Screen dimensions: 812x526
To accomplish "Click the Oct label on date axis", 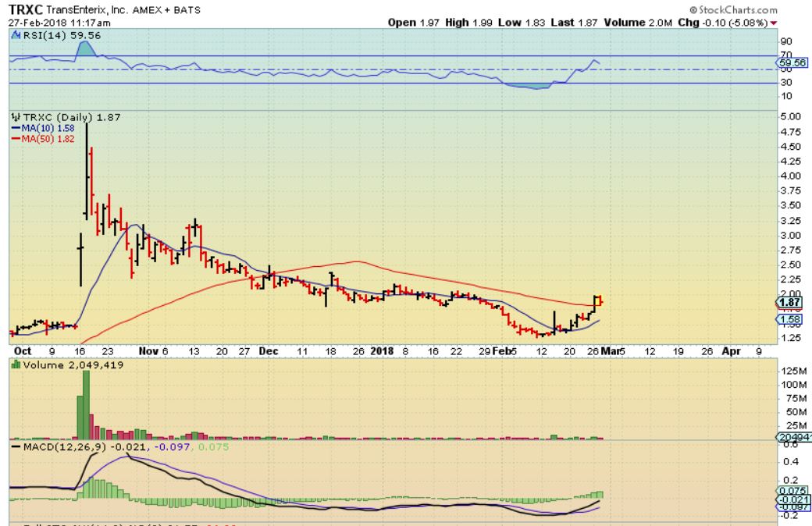I will (x=23, y=351).
